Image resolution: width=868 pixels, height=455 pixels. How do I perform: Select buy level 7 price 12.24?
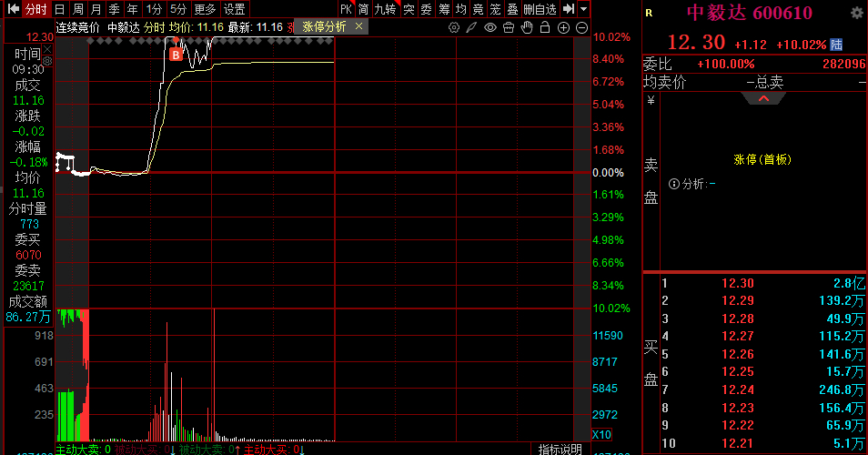[x=737, y=389]
